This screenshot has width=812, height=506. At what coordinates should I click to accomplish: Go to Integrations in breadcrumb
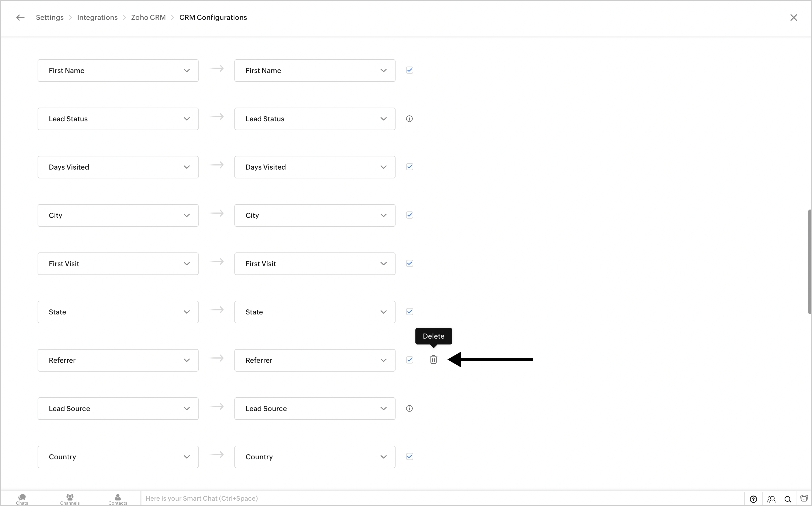[97, 17]
